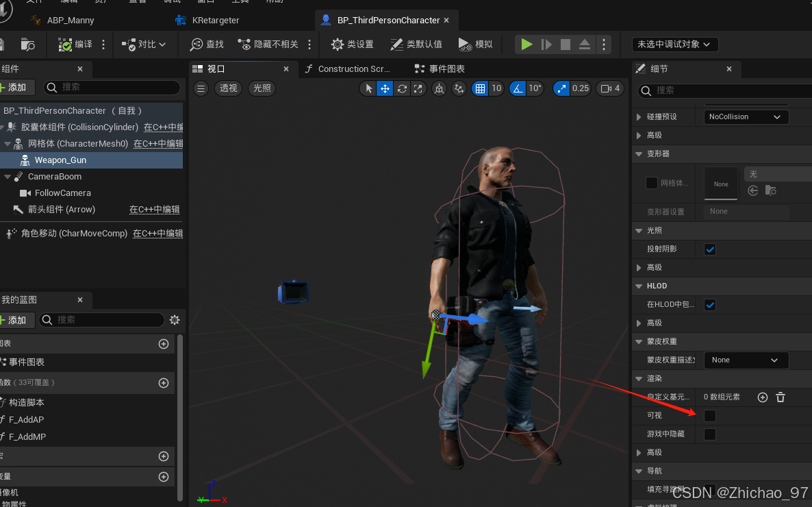Expand the 碰撞预设 row arrow

(x=639, y=117)
